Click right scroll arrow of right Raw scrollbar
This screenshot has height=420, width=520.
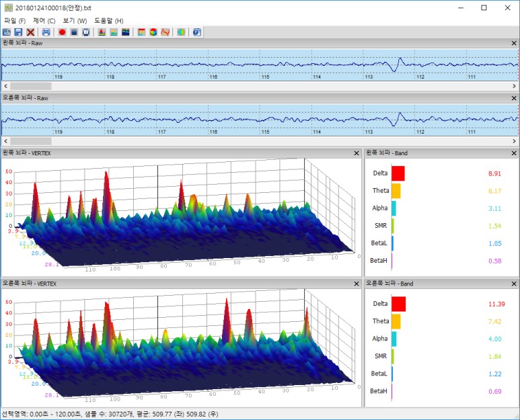(515, 141)
